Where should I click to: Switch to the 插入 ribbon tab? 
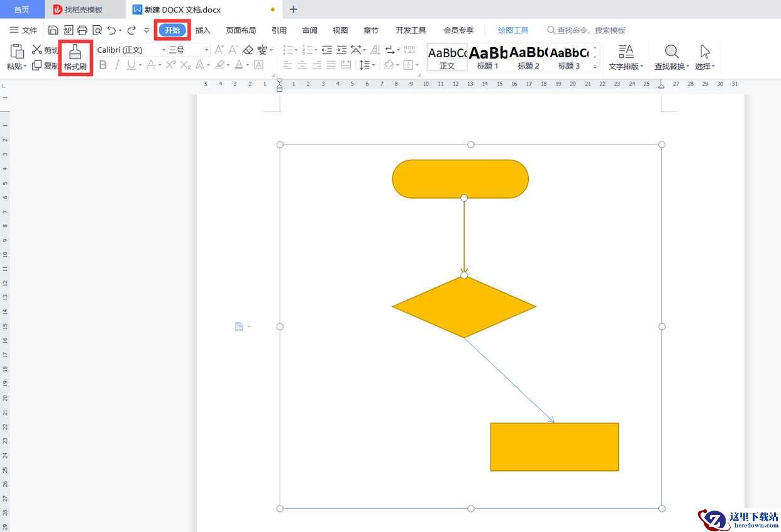click(202, 30)
